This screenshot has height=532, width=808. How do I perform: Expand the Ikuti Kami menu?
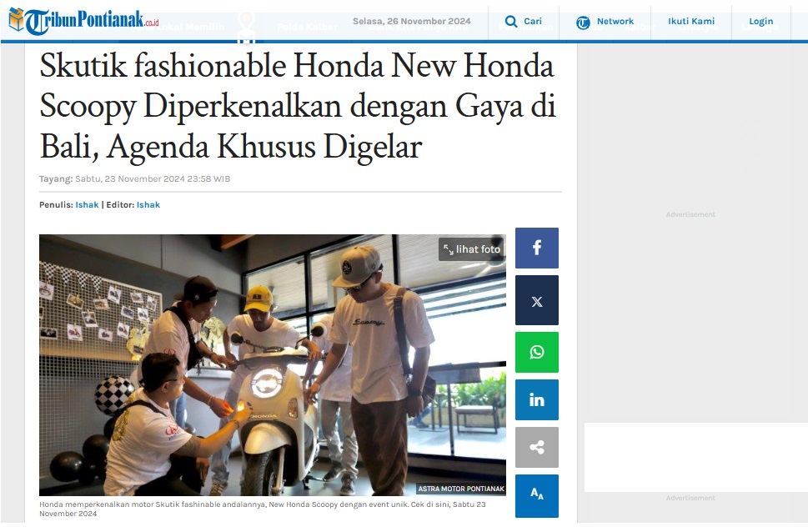tap(691, 22)
